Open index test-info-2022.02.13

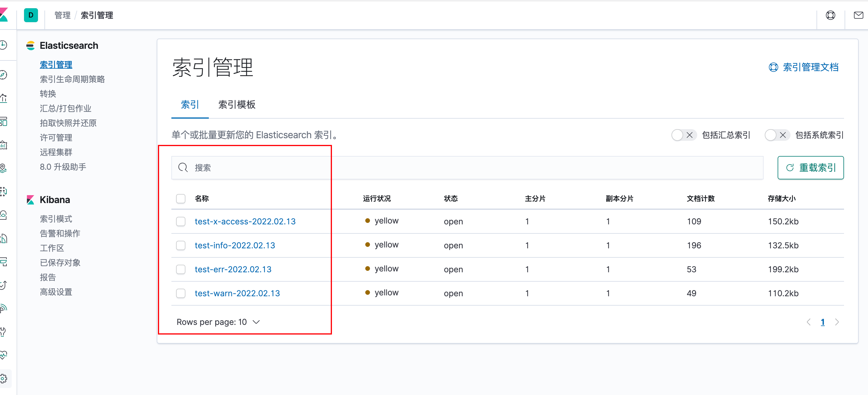[235, 245]
